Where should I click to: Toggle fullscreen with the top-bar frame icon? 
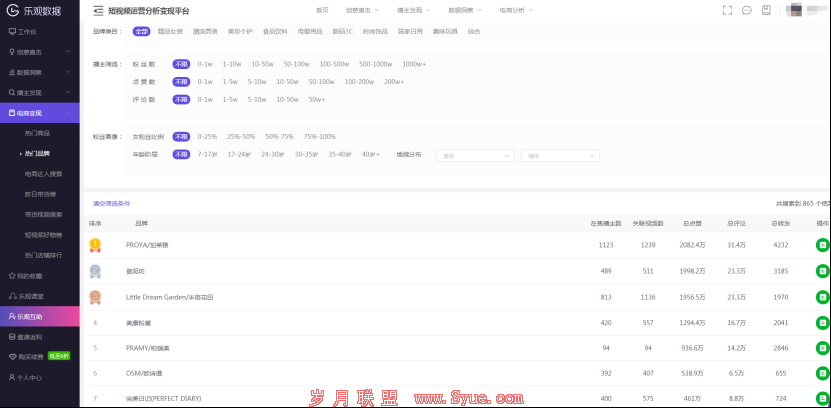(727, 10)
